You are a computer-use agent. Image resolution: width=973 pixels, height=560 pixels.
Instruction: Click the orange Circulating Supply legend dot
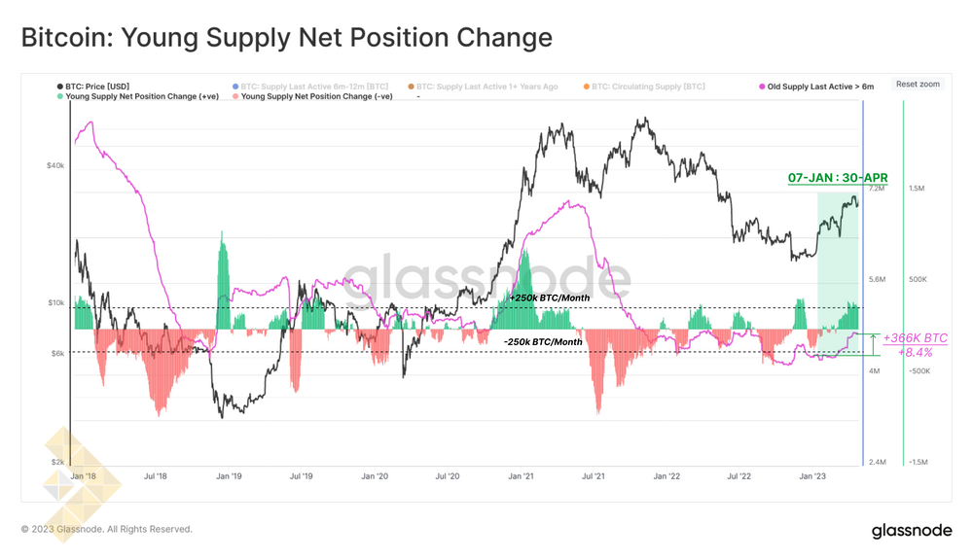[587, 87]
